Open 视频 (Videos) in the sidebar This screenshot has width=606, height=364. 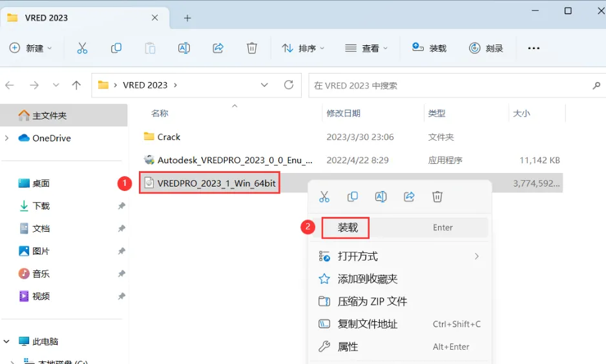(41, 296)
